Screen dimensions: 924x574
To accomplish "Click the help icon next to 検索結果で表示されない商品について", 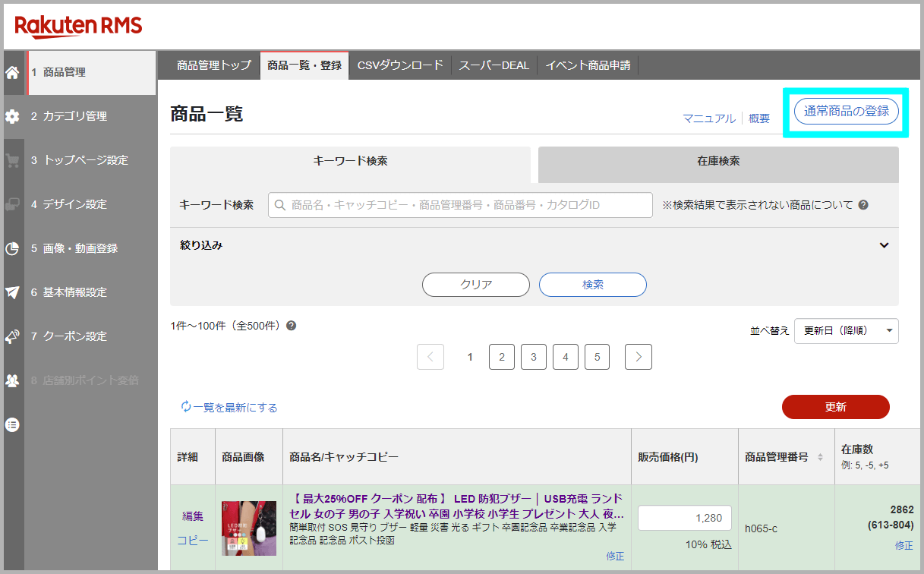I will pos(863,205).
